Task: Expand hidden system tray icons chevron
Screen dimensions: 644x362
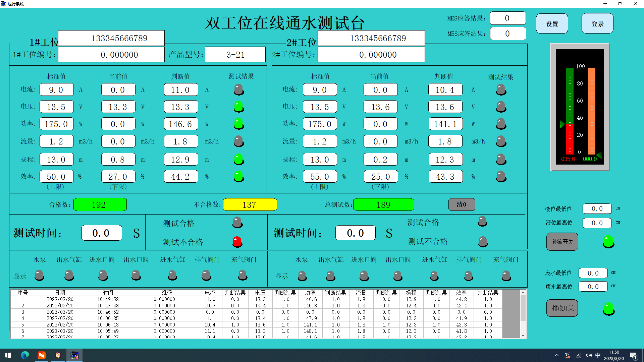Action: coord(557,355)
